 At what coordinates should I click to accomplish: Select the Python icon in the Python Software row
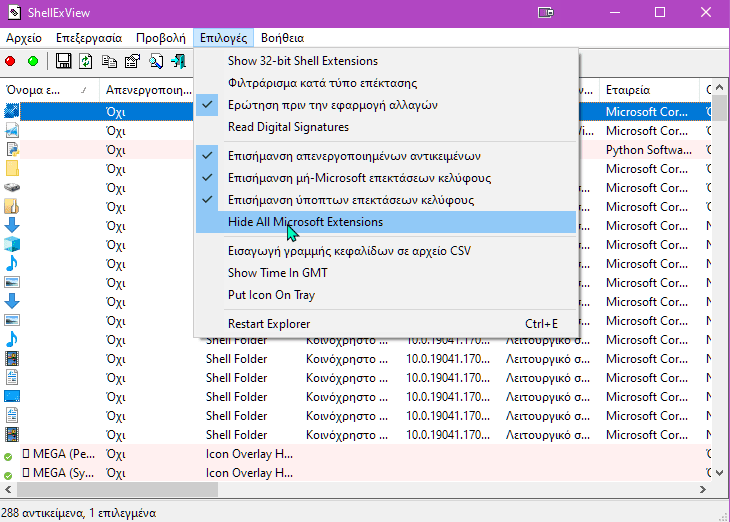click(x=12, y=149)
